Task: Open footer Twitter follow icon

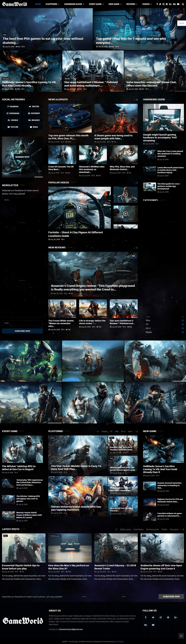Action: [x=153, y=617]
